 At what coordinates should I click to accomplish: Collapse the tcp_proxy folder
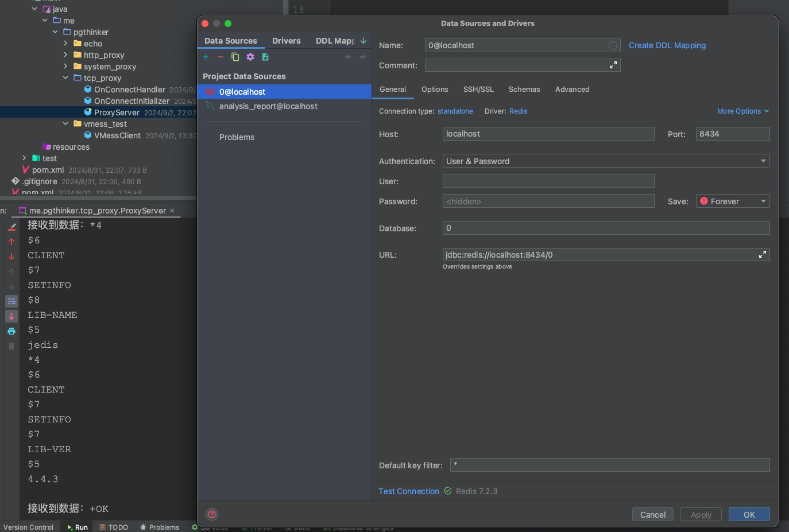tap(65, 78)
